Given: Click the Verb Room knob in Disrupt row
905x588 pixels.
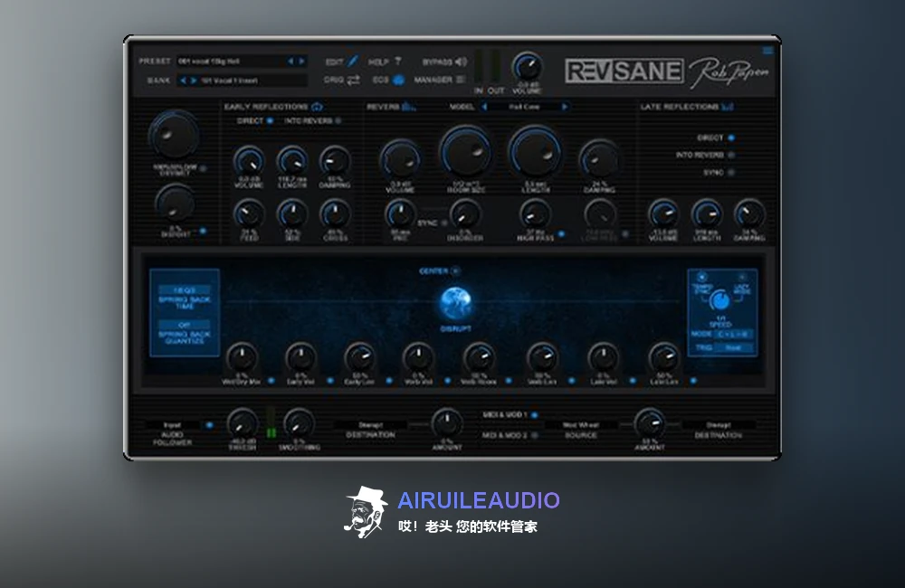Looking at the screenshot, I should coord(479,357).
